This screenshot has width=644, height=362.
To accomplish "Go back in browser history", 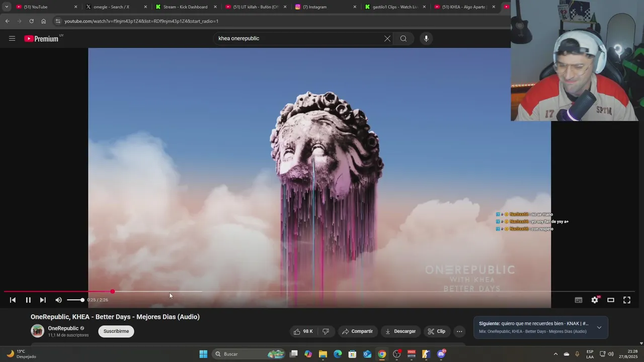I will tap(7, 21).
